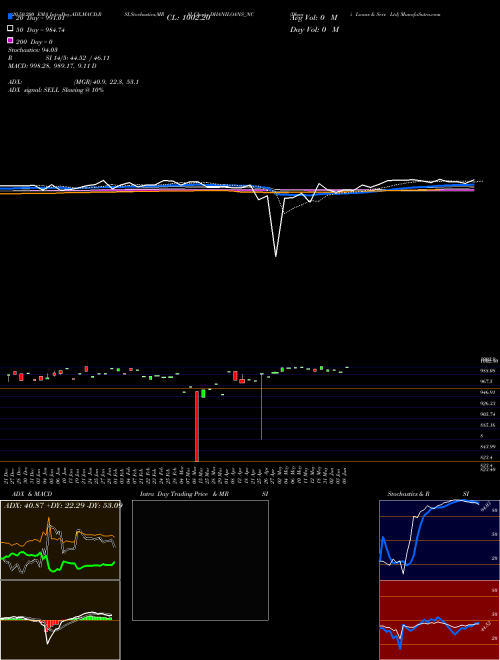
Task: Click the 'MACD: 998.28, 989.17, 9.11 D' line
Action: (52, 66)
